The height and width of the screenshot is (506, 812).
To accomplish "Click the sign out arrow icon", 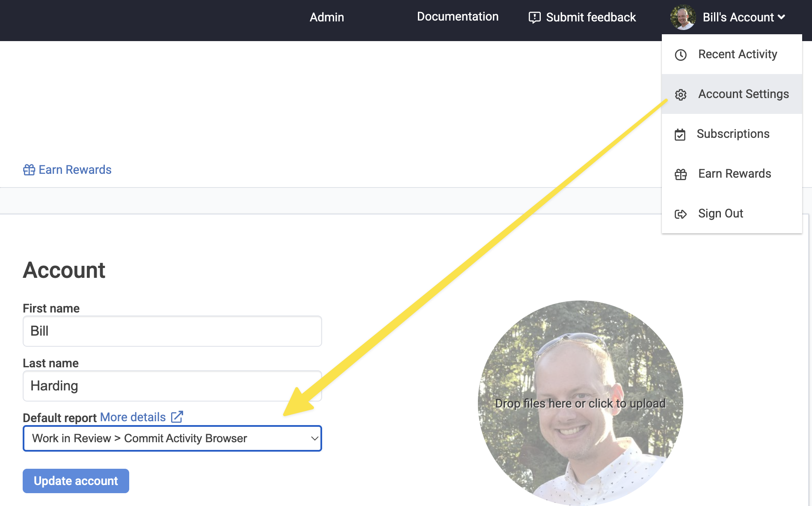I will pos(681,214).
